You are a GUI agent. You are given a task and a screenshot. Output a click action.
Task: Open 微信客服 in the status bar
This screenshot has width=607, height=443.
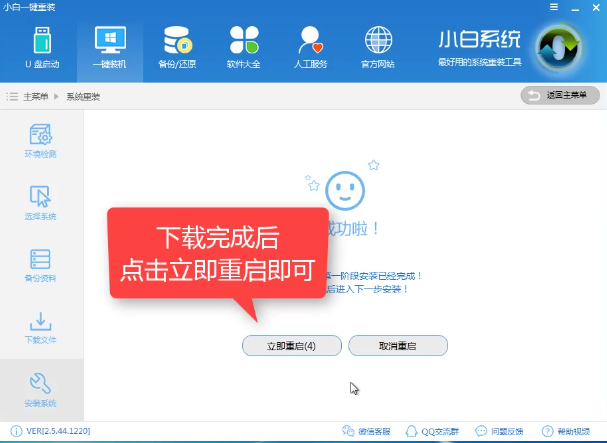pos(365,432)
